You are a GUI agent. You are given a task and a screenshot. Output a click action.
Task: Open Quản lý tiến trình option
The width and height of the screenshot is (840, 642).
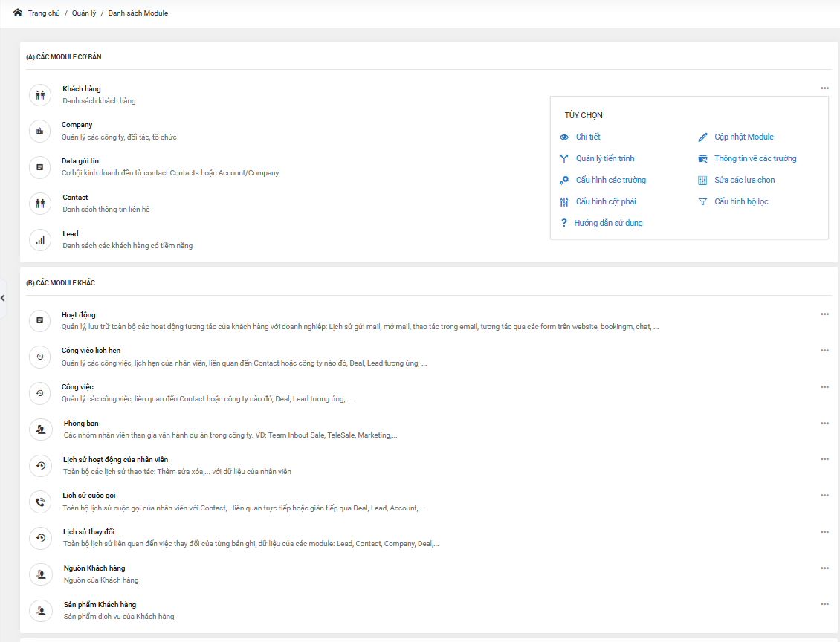click(604, 158)
